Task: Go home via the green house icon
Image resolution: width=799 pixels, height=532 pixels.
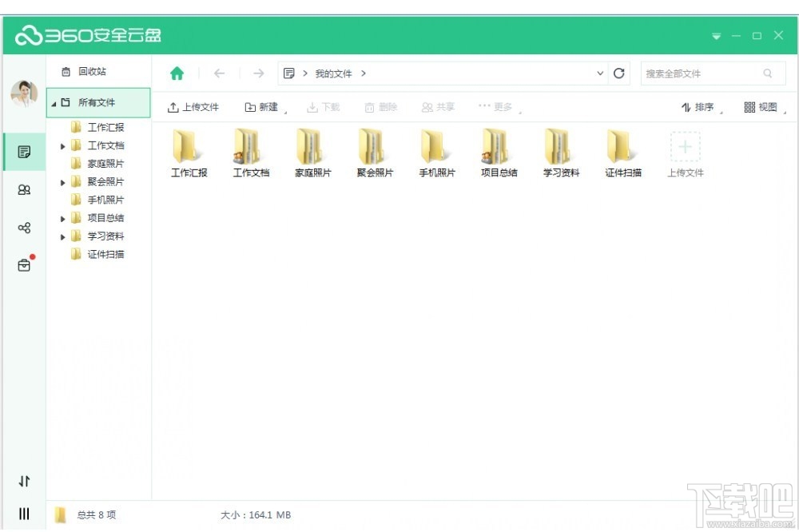Action: pos(177,73)
